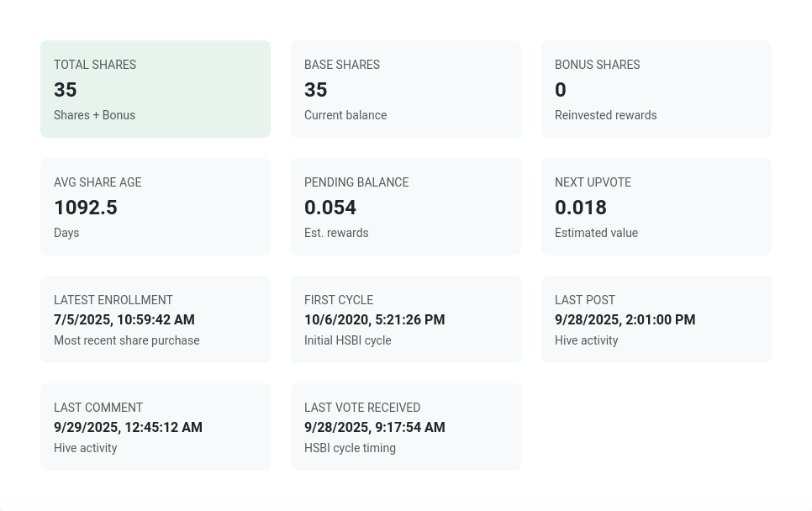Click the 1092.5 average share age value
Viewport: 812px width, 511px height.
86,208
